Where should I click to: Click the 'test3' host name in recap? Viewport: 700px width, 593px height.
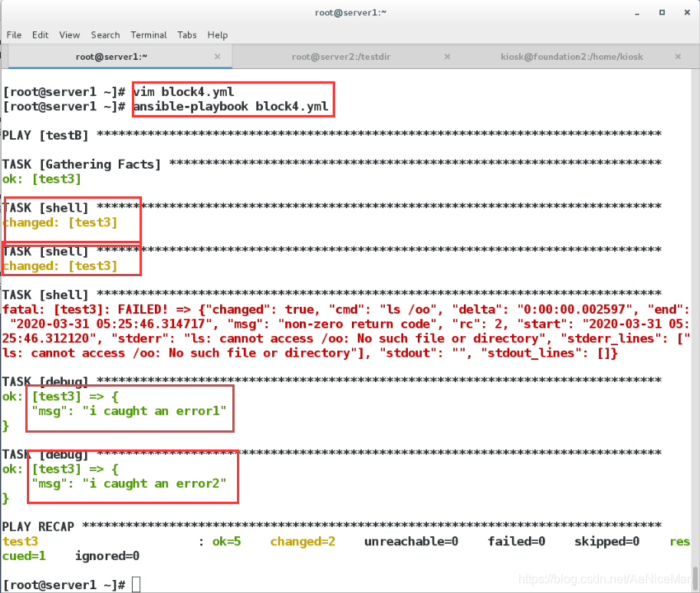pos(21,542)
